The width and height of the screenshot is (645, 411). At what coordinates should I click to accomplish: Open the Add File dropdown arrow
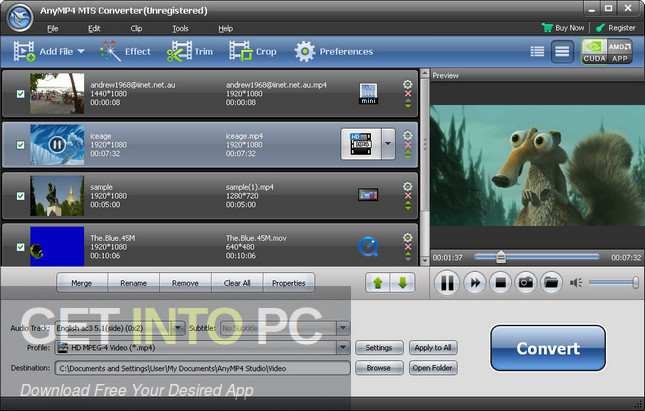(81, 51)
